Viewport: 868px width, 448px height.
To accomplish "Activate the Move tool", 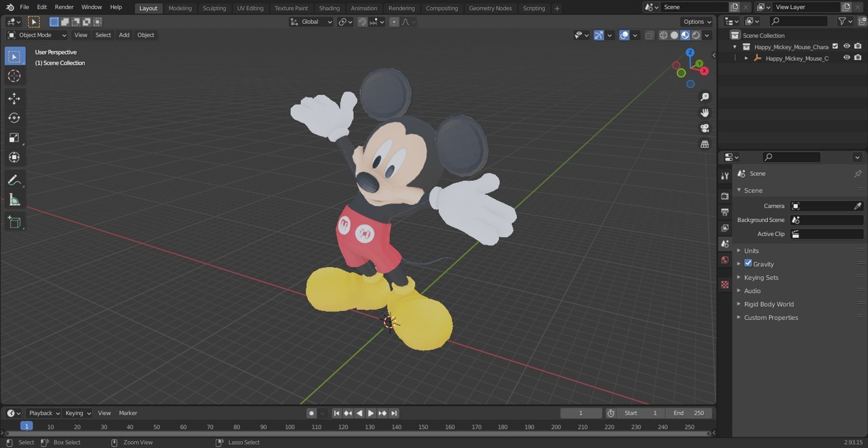I will pos(14,99).
